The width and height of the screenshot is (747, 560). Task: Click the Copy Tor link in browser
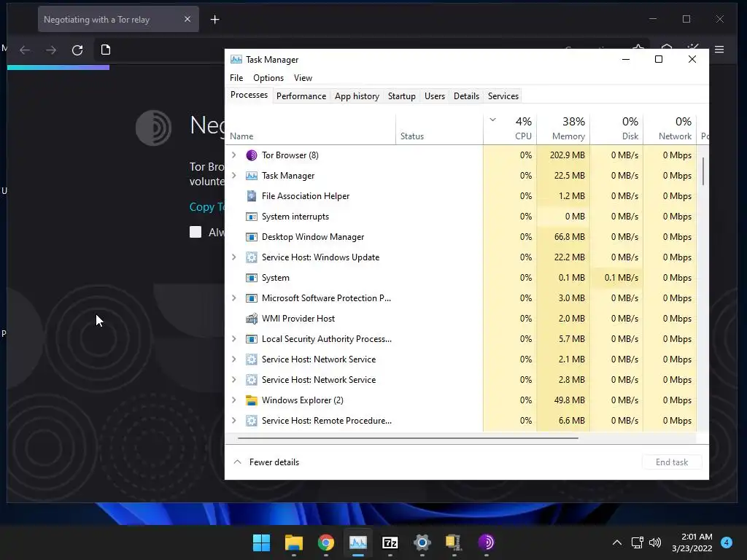[x=207, y=207]
